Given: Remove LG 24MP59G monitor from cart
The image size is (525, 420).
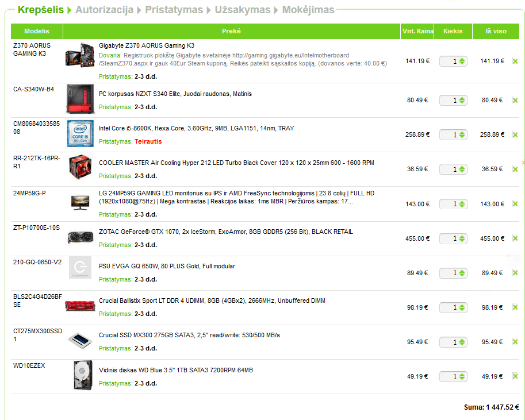Looking at the screenshot, I should pyautogui.click(x=515, y=204).
